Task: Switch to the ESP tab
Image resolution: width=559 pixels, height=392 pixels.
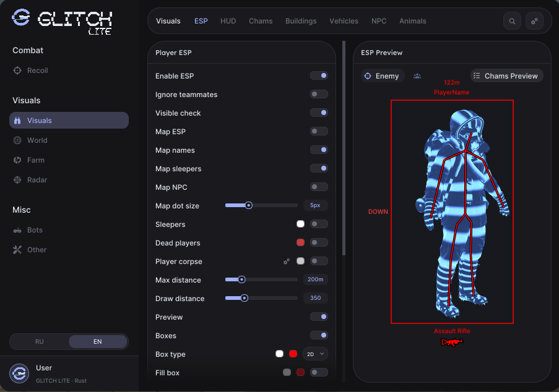Action: pos(201,21)
